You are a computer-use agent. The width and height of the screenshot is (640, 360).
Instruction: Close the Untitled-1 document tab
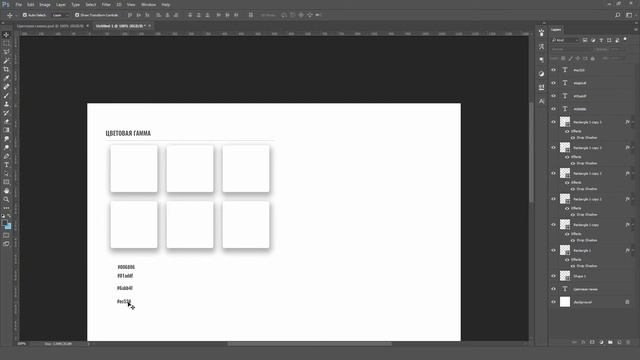tap(149, 26)
